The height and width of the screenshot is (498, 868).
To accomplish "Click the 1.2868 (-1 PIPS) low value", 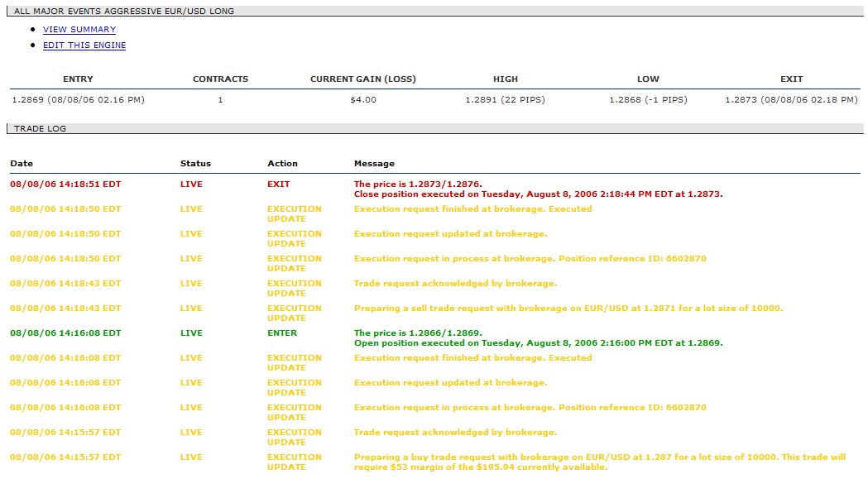I will point(648,100).
